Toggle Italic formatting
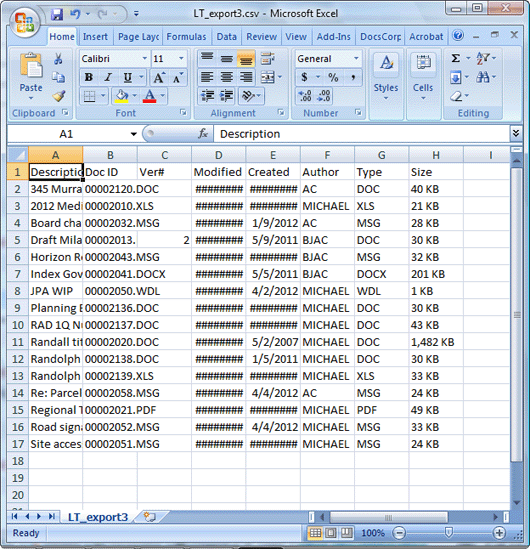 108,77
